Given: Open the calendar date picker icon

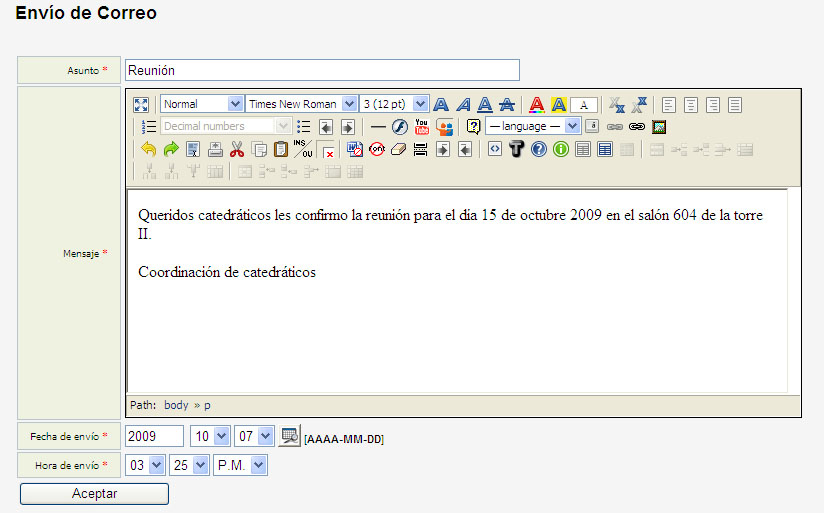Looking at the screenshot, I should [289, 436].
